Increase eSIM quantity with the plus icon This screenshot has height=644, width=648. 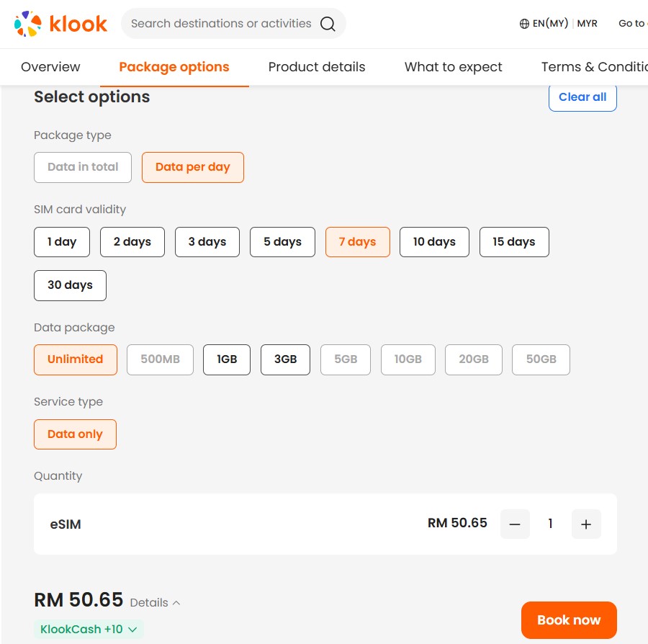(586, 524)
